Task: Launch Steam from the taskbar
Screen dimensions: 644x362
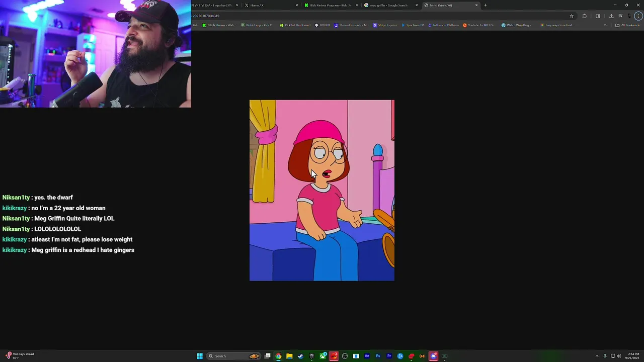Action: click(x=300, y=356)
